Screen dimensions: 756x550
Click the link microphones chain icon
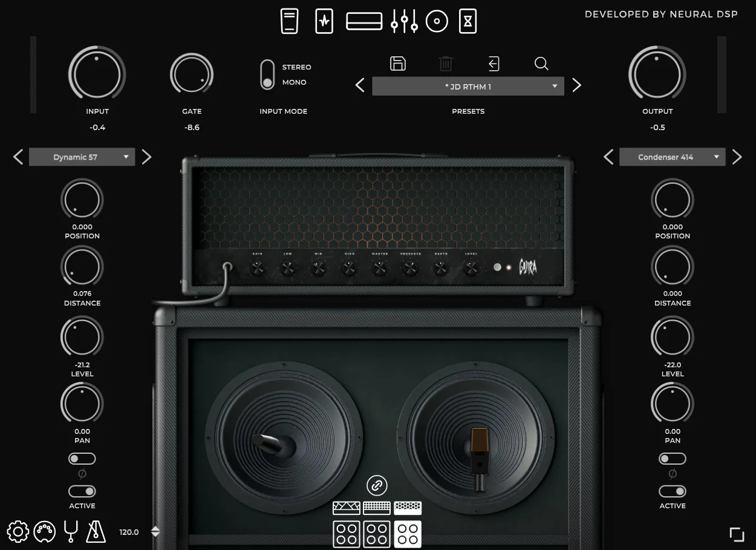377,485
